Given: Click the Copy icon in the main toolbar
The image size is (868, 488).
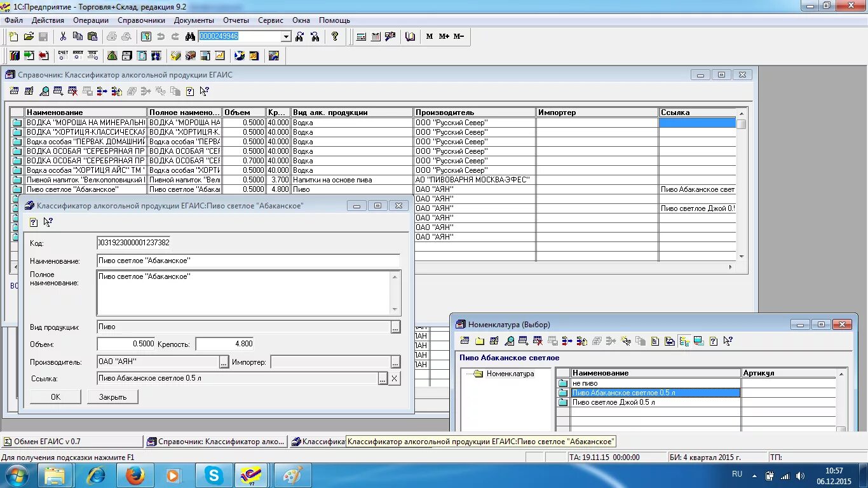Looking at the screenshot, I should [78, 37].
